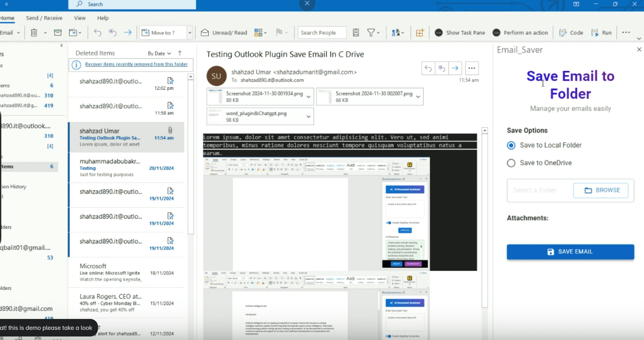This screenshot has height=340, width=644.
Task: Click the Translate icon in toolbar
Action: point(396,33)
